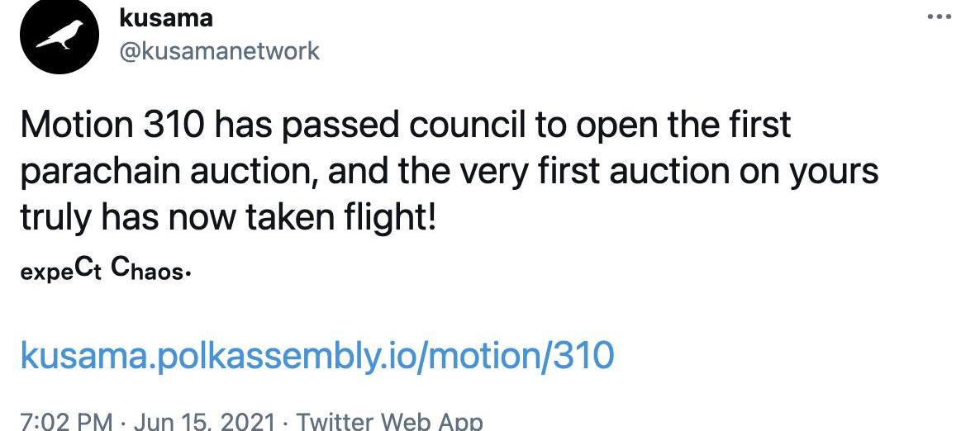
Task: Click the 7:02 PM timestamp
Action: (x=65, y=421)
